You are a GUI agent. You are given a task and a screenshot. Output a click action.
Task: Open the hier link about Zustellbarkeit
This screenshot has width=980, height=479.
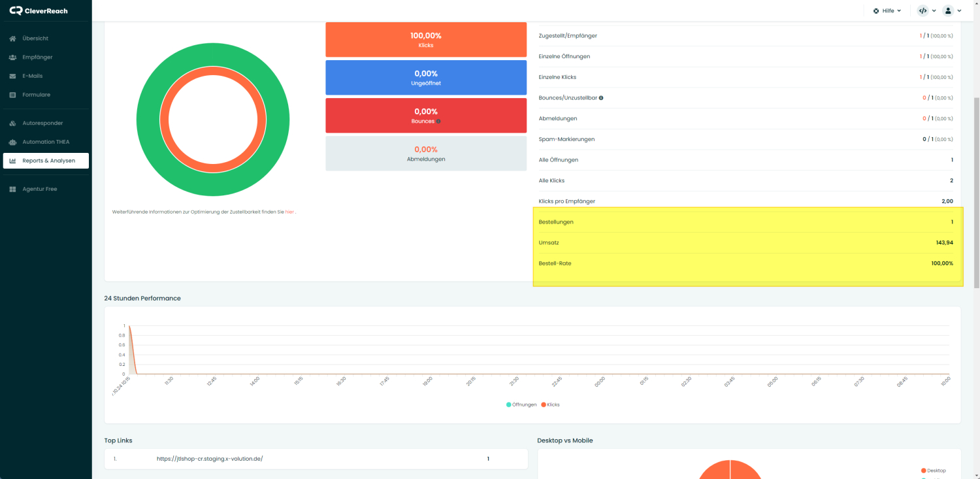point(289,211)
